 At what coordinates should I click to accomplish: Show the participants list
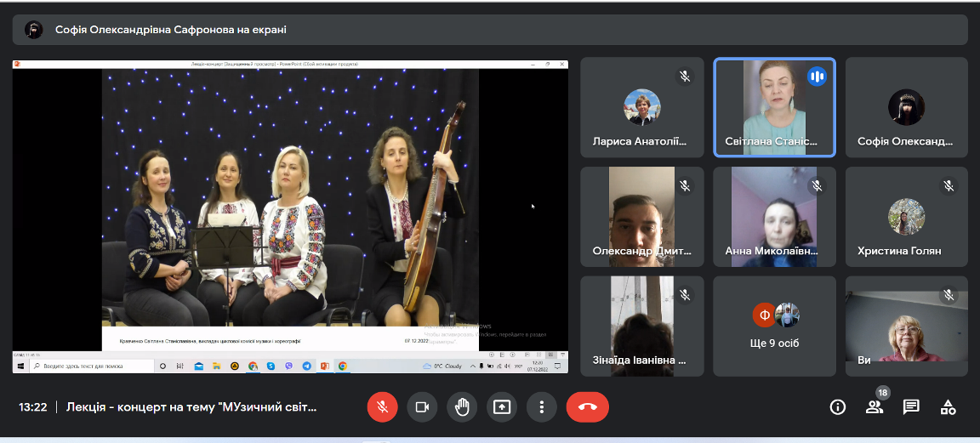(874, 406)
